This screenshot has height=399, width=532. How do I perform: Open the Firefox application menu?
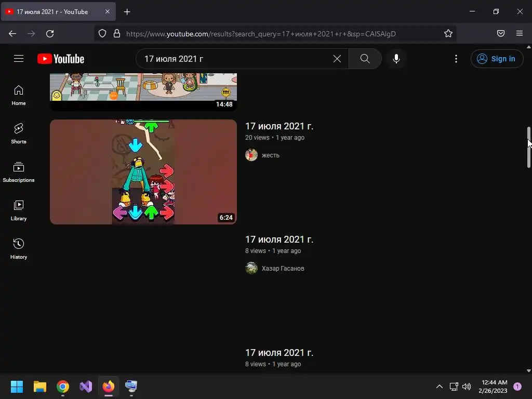click(x=520, y=34)
